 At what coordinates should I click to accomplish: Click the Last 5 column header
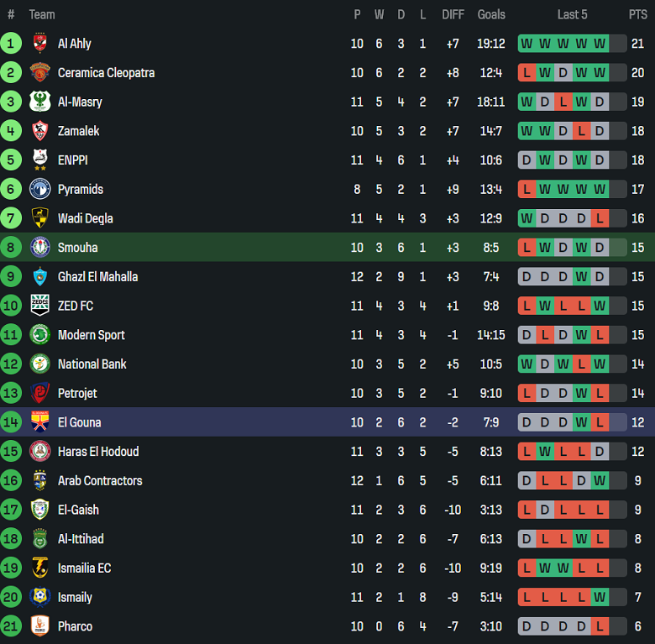click(572, 14)
